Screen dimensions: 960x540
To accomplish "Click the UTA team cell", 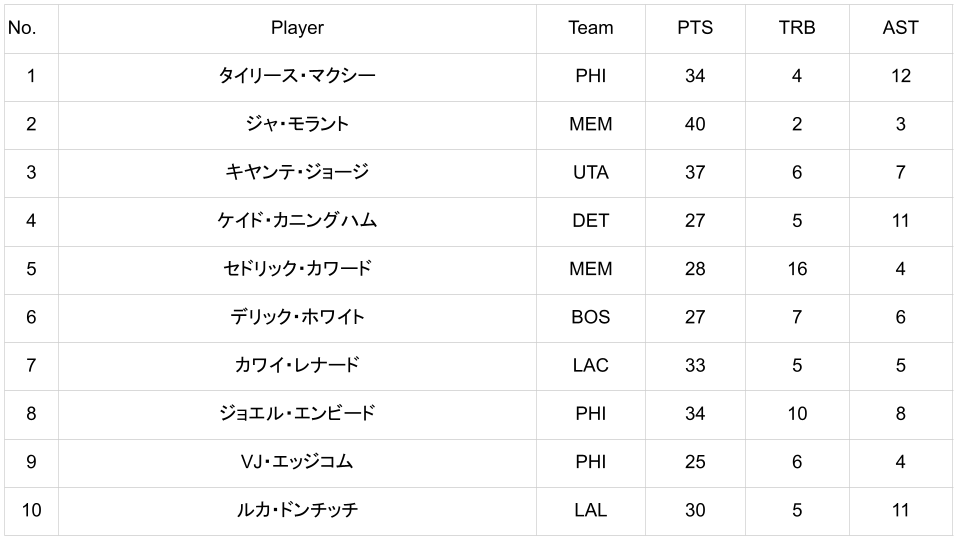I will click(x=591, y=172).
